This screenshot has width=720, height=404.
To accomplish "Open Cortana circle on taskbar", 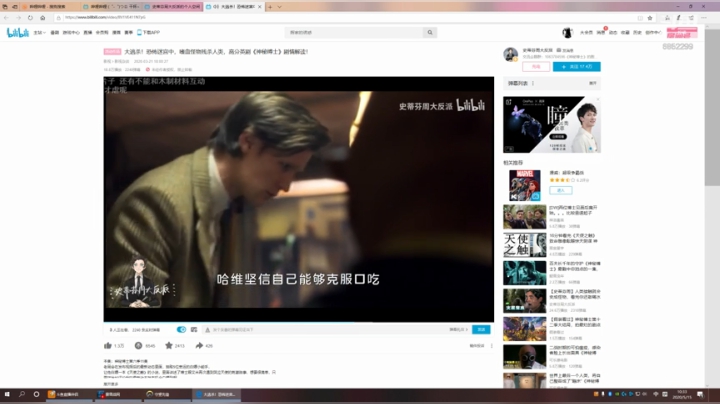I will (36, 394).
